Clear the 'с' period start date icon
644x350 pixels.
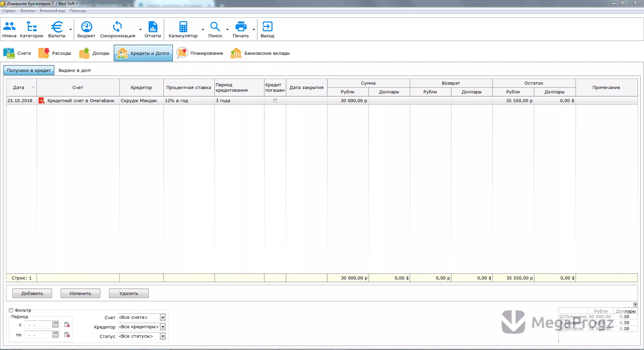tap(67, 325)
